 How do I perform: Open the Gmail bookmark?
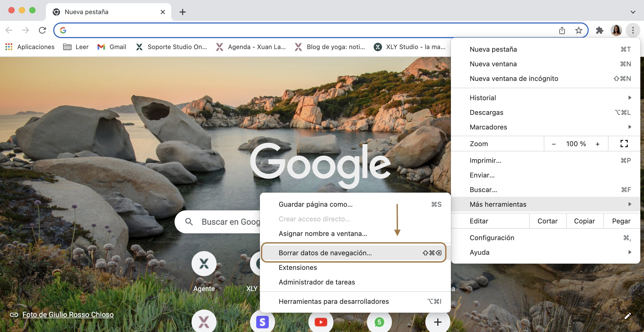pos(112,47)
